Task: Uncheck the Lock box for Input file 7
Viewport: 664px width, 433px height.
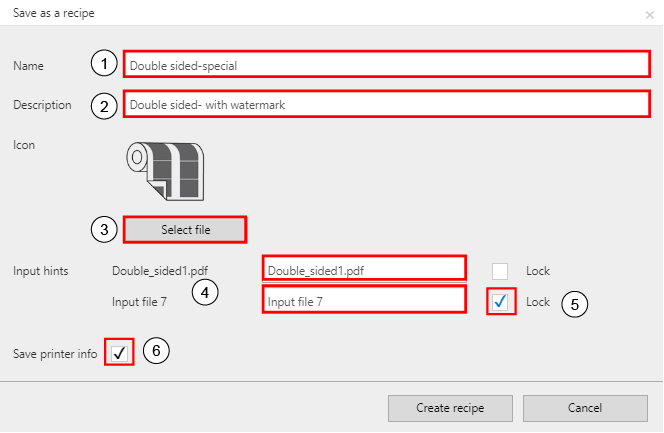Action: [x=501, y=301]
